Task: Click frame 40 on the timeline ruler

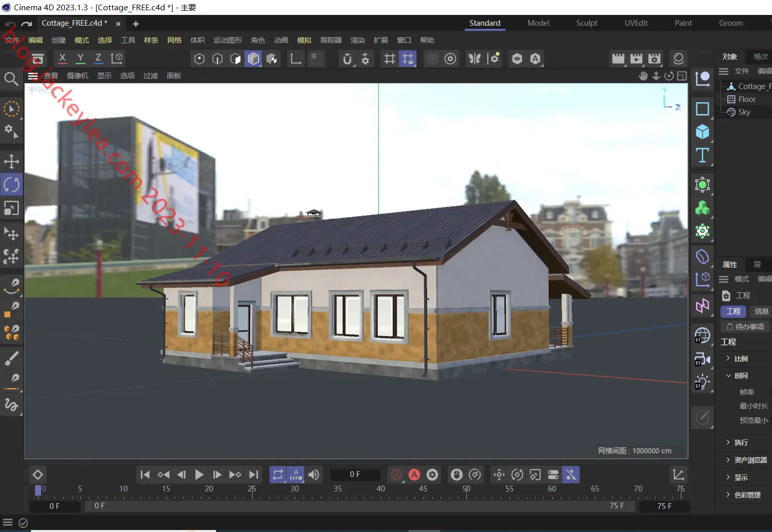Action: pyautogui.click(x=381, y=489)
